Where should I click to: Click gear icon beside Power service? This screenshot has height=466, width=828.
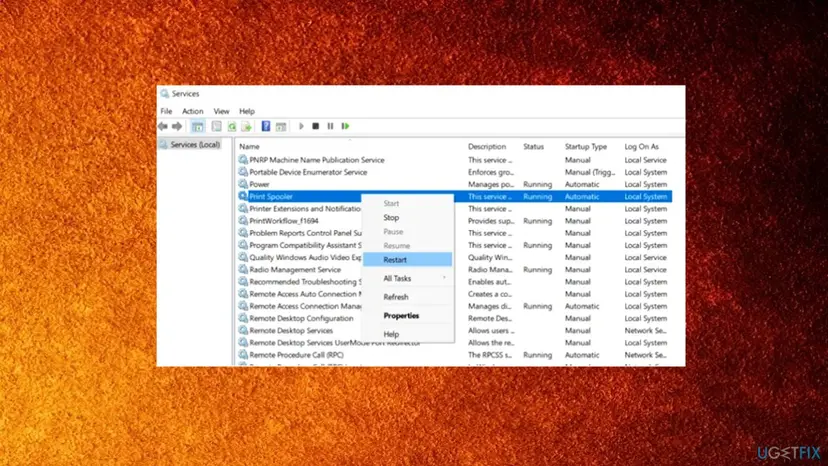243,184
